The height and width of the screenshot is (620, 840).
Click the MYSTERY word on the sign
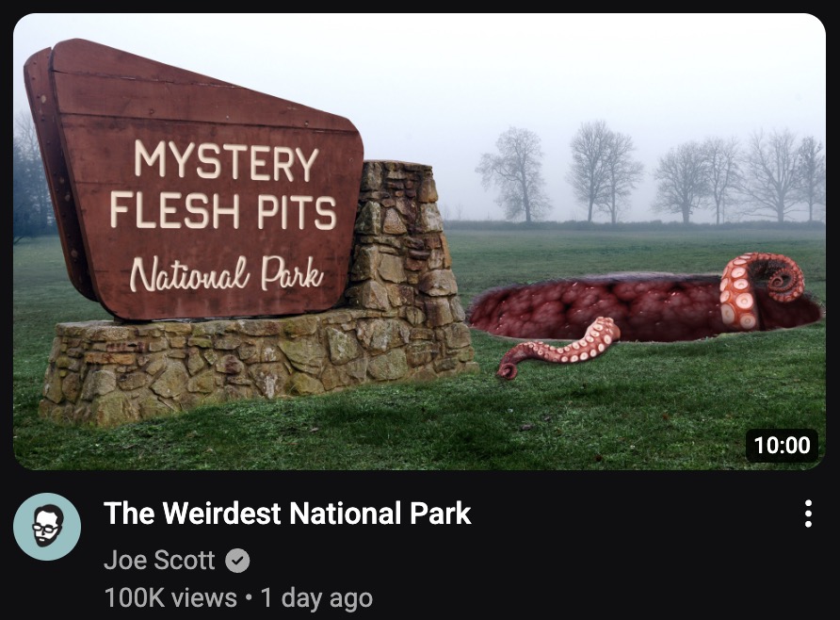pos(226,160)
